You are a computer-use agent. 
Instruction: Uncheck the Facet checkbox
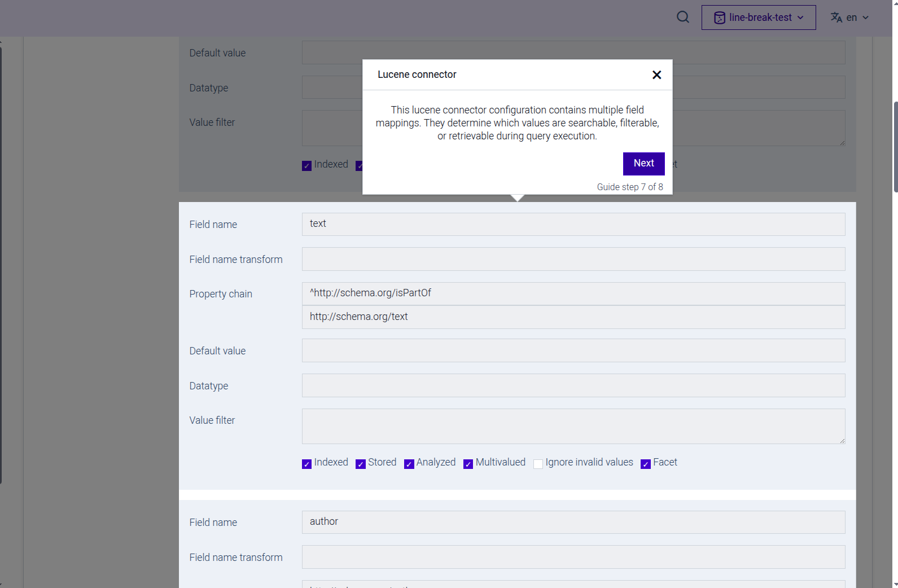[x=646, y=464]
